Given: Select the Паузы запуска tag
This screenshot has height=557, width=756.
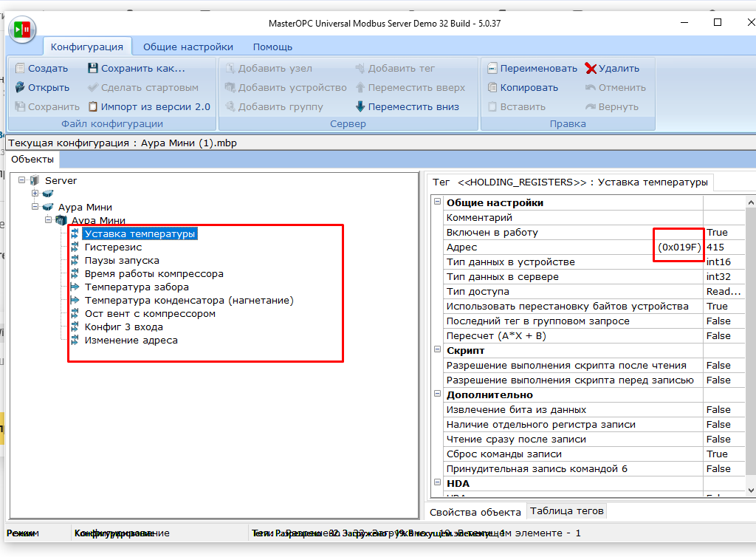Looking at the screenshot, I should [x=122, y=261].
